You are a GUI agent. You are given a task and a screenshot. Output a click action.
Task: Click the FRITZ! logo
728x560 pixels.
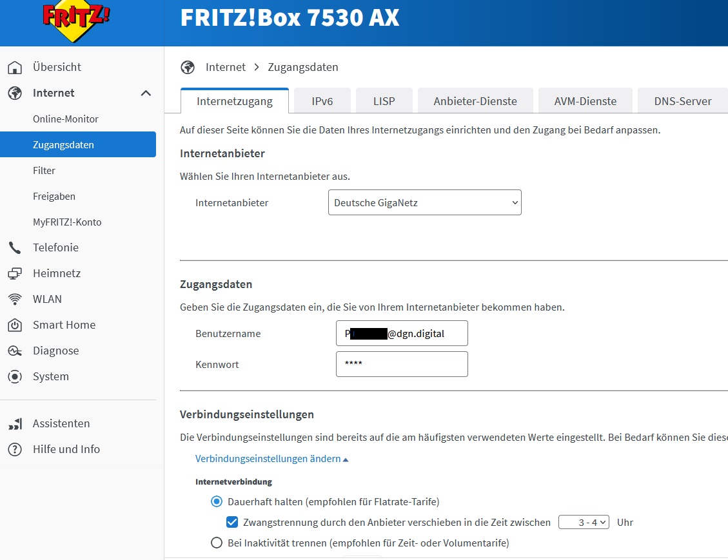(x=75, y=21)
